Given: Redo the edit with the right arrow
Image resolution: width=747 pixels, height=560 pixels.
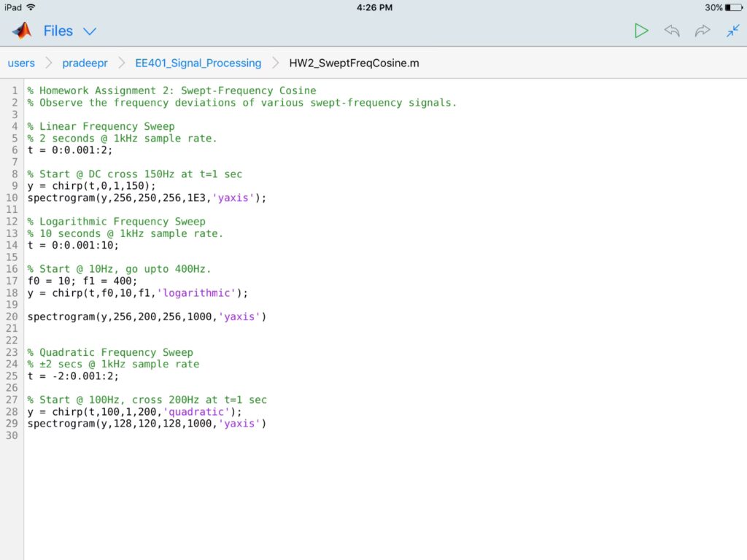Looking at the screenshot, I should (x=703, y=31).
